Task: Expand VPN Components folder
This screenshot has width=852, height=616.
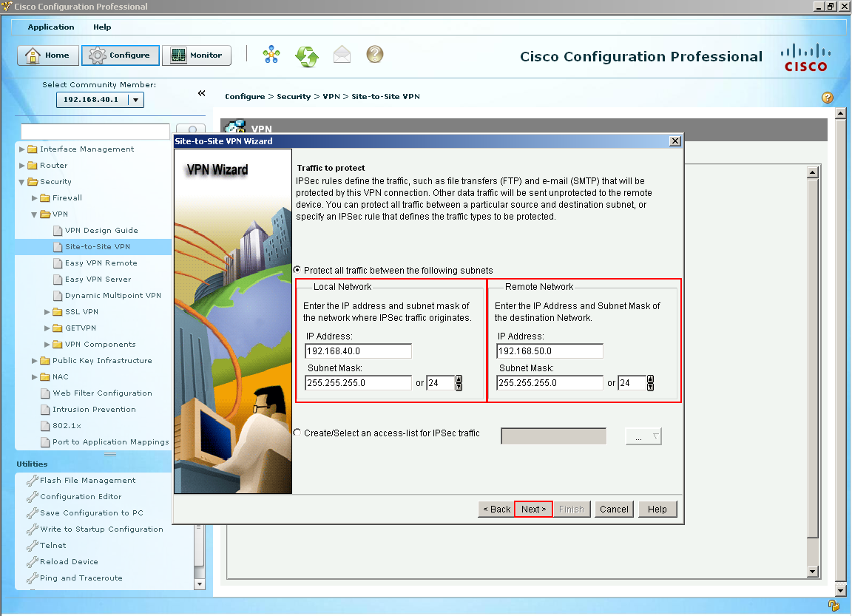Action: click(x=47, y=345)
